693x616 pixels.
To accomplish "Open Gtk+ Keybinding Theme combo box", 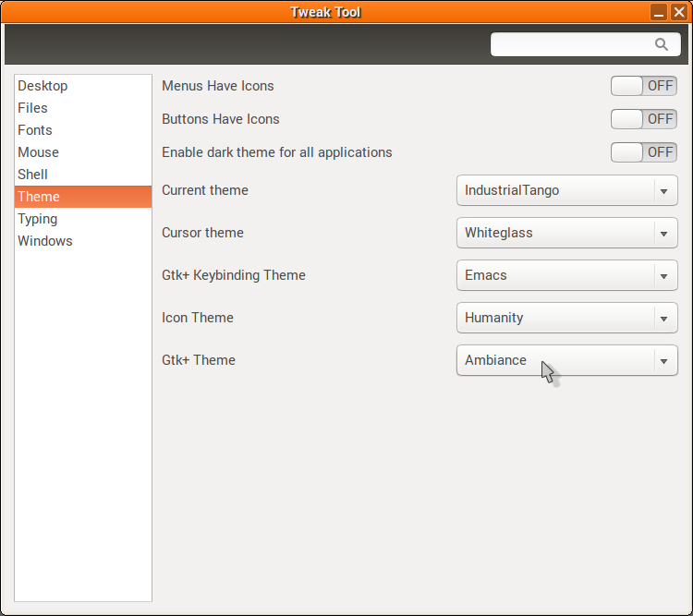I will pos(566,276).
